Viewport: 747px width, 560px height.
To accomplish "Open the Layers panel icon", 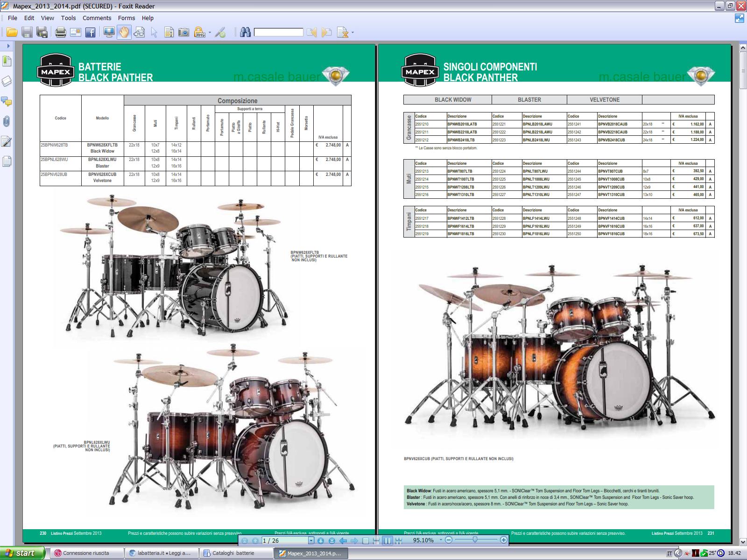I will [7, 81].
